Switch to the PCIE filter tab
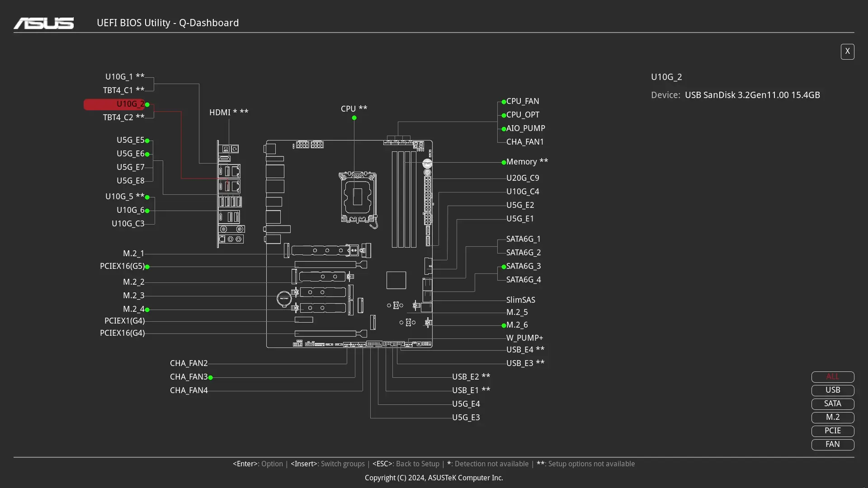Screen dimensions: 868x488 point(832,431)
